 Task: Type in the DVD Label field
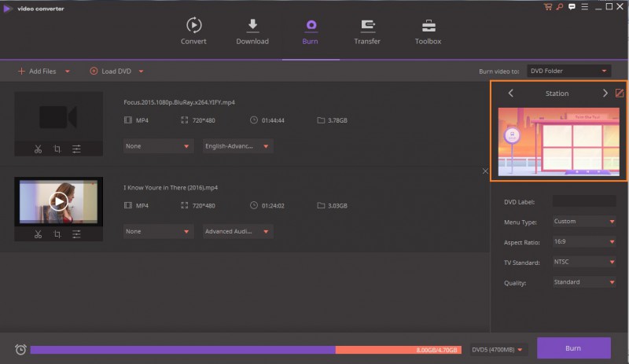(583, 201)
